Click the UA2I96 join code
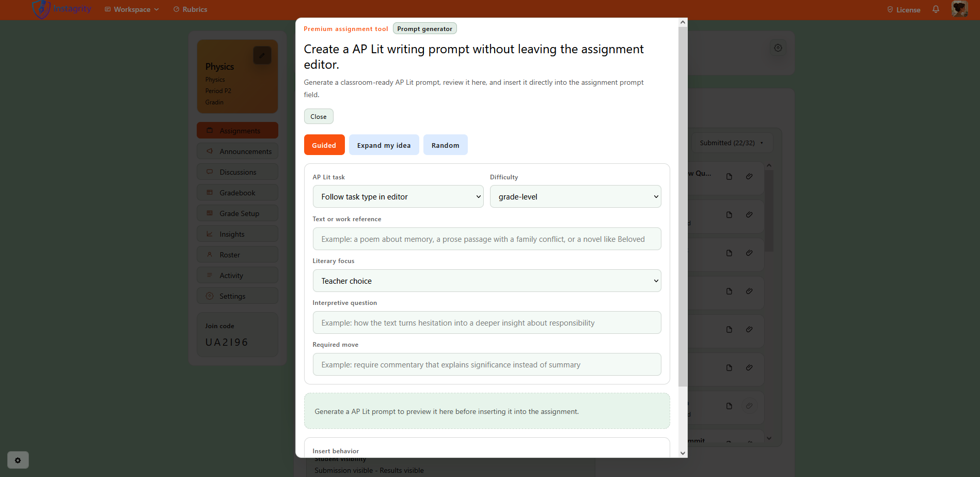This screenshot has height=477, width=980. click(227, 342)
